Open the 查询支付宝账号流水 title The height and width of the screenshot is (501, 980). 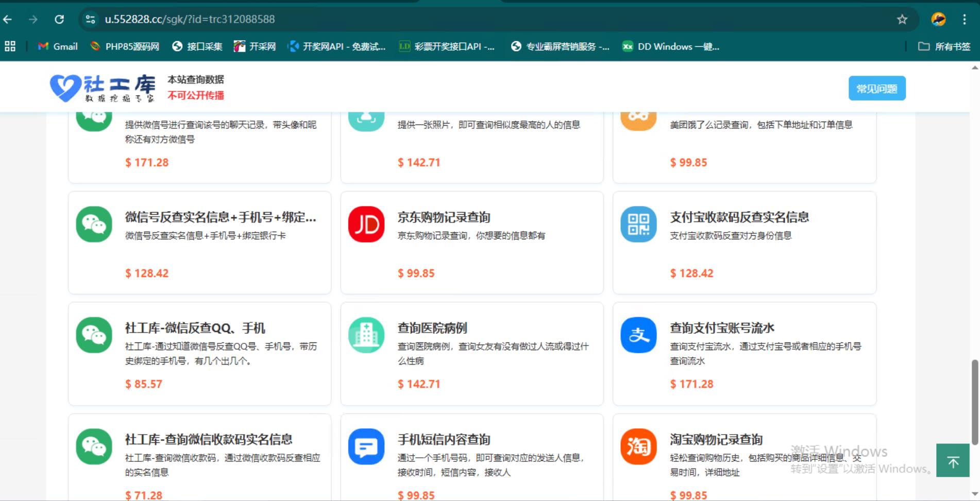click(722, 328)
